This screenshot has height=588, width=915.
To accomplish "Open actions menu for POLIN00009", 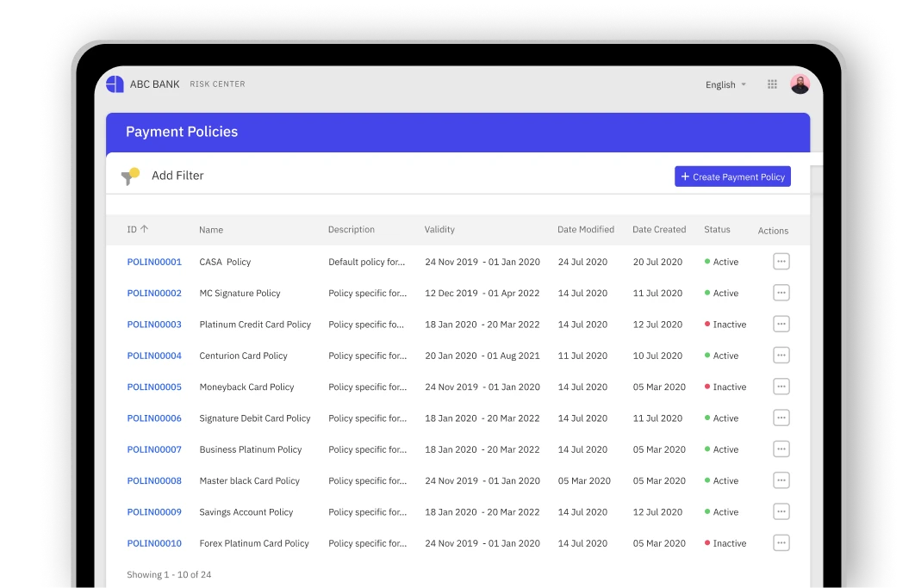I will (x=781, y=511).
